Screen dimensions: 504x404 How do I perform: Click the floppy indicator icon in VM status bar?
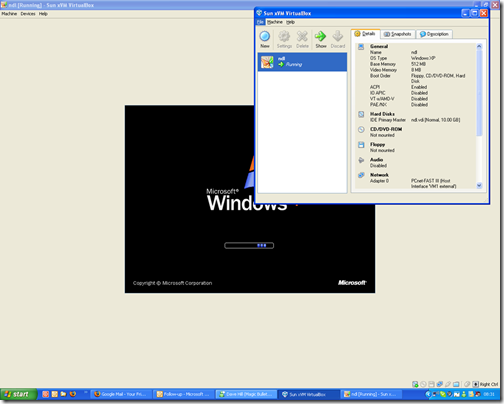431,384
